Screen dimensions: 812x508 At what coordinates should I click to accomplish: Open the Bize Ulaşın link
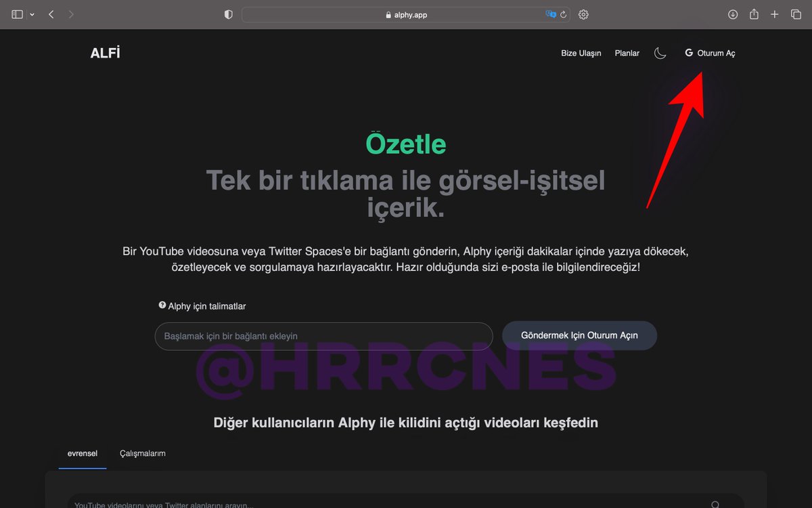tap(581, 54)
